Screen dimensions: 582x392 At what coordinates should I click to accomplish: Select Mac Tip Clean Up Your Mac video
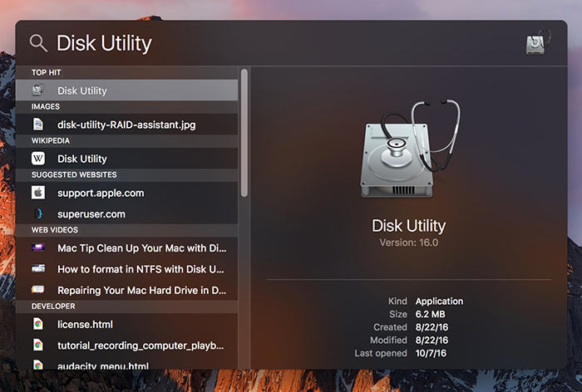pyautogui.click(x=126, y=247)
